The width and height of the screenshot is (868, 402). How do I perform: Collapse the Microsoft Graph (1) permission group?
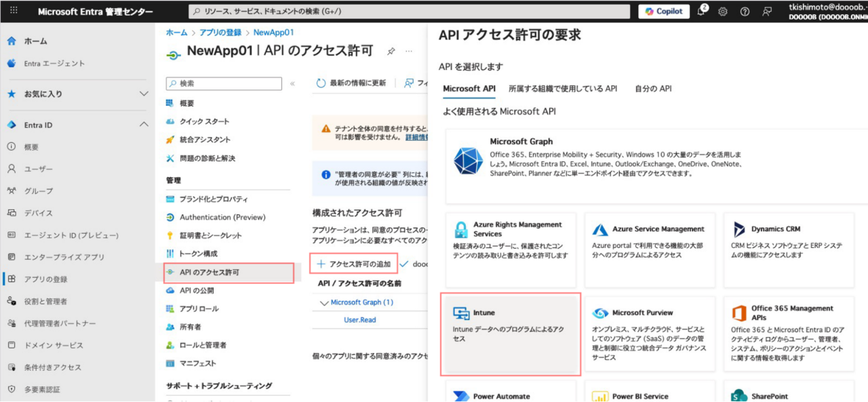tap(324, 302)
